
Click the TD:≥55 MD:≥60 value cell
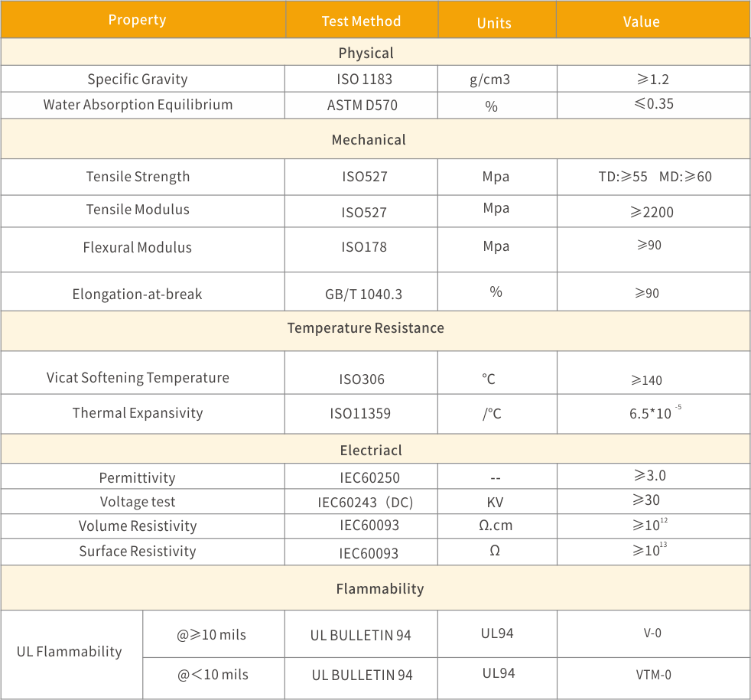coord(654,177)
